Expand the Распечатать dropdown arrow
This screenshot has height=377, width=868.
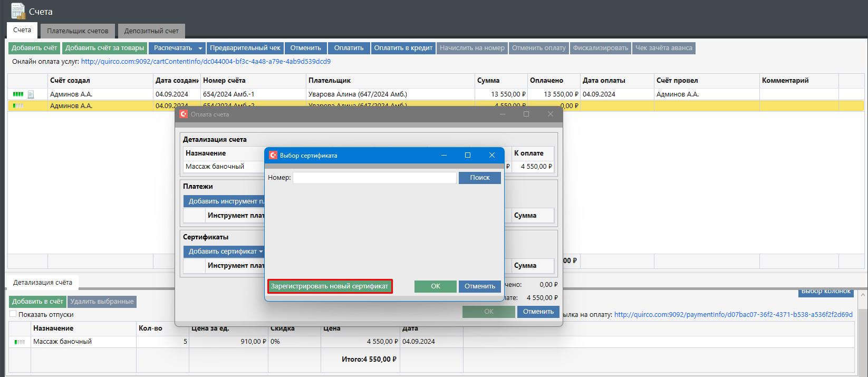click(200, 49)
